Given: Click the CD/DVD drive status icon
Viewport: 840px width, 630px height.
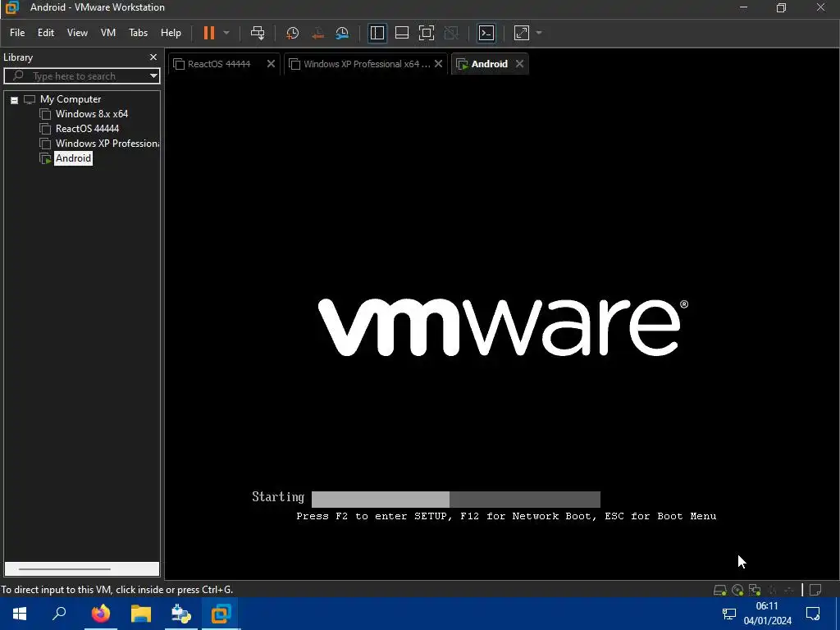Looking at the screenshot, I should pos(737,590).
